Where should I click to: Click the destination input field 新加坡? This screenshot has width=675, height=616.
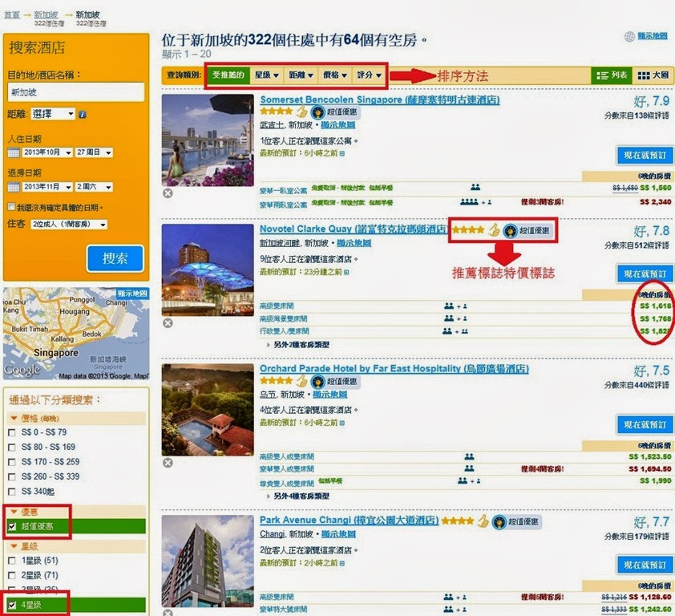(x=76, y=92)
